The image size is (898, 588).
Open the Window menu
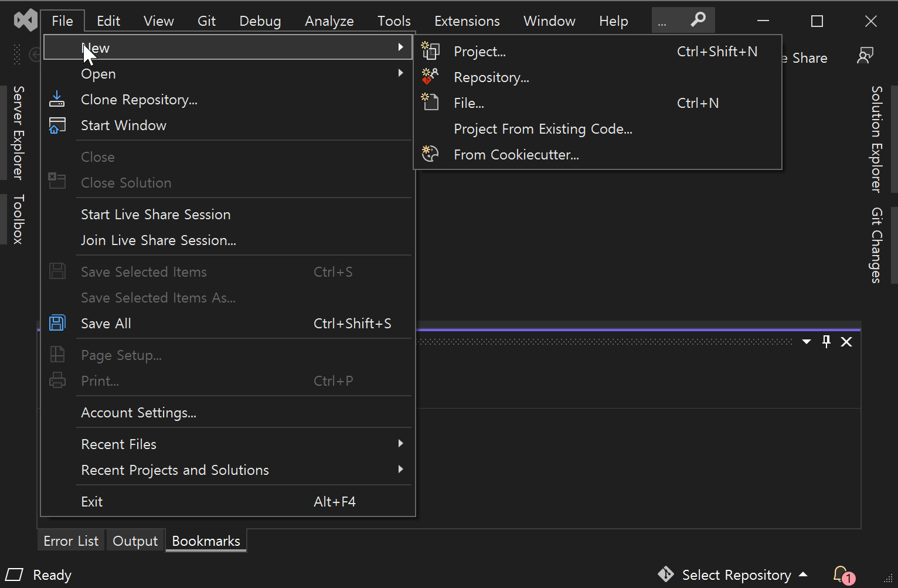(x=549, y=21)
